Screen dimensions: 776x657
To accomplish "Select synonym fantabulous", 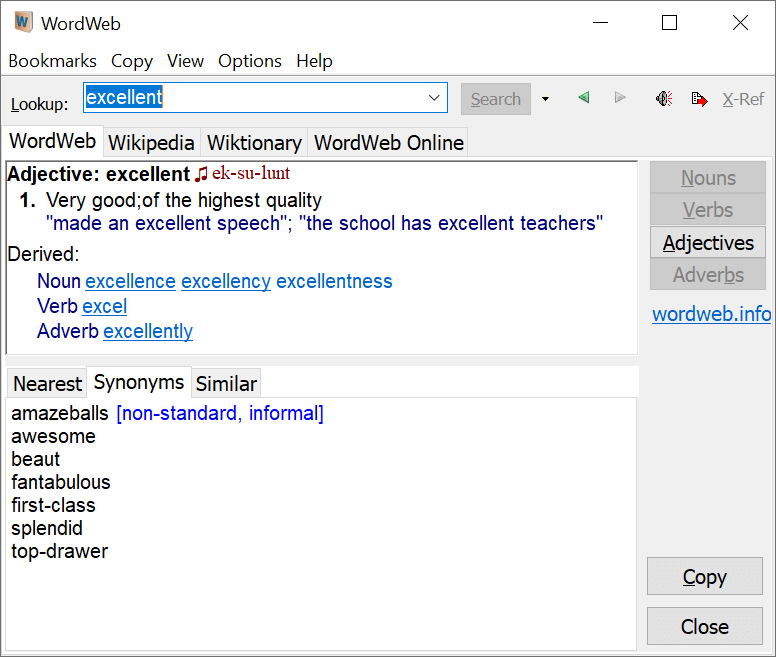I will click(x=61, y=482).
